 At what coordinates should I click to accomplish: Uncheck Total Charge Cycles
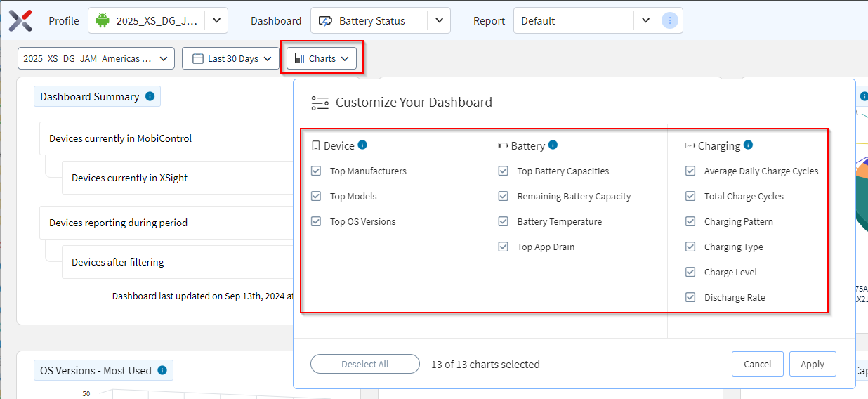690,196
